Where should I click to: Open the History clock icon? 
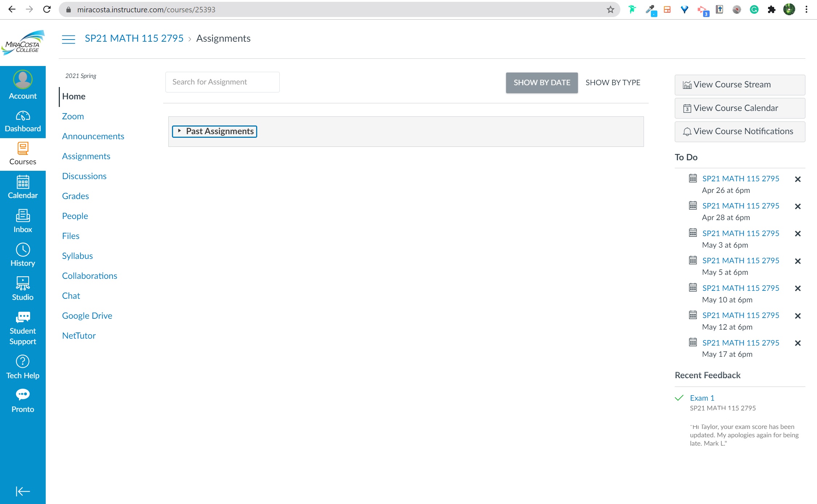click(x=22, y=255)
